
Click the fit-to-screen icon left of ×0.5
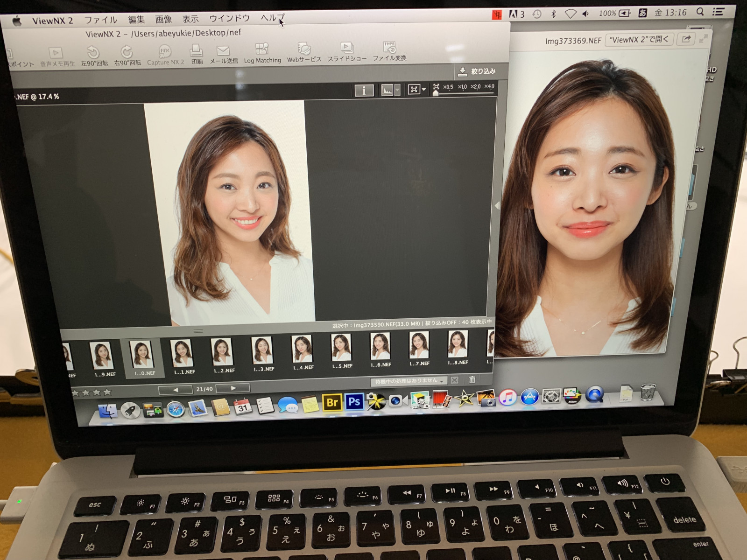tap(436, 87)
